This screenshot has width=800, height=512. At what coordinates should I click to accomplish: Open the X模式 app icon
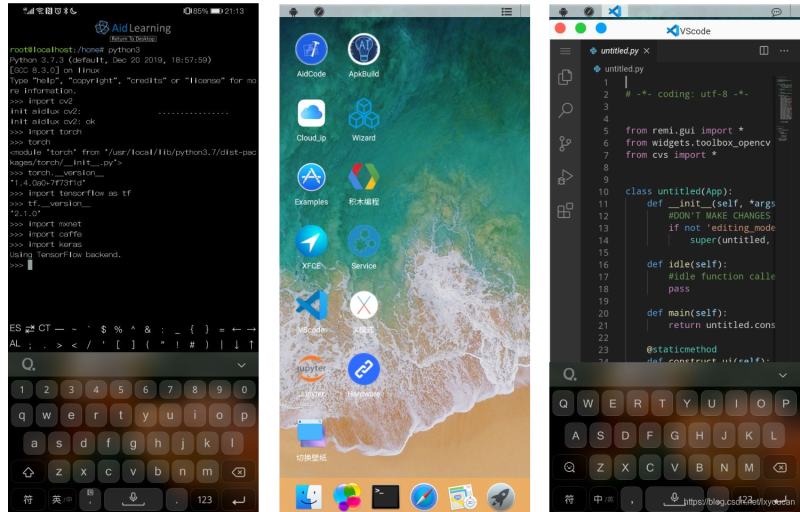click(364, 305)
